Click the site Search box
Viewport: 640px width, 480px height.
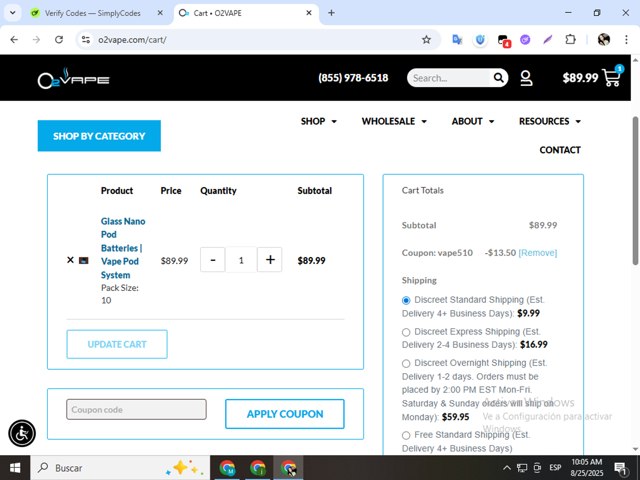(x=449, y=78)
